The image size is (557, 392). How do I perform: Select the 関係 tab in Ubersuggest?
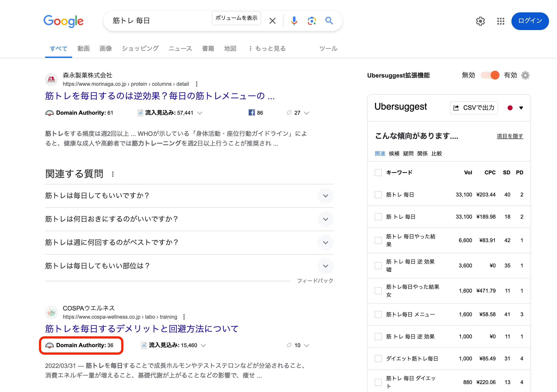point(422,154)
